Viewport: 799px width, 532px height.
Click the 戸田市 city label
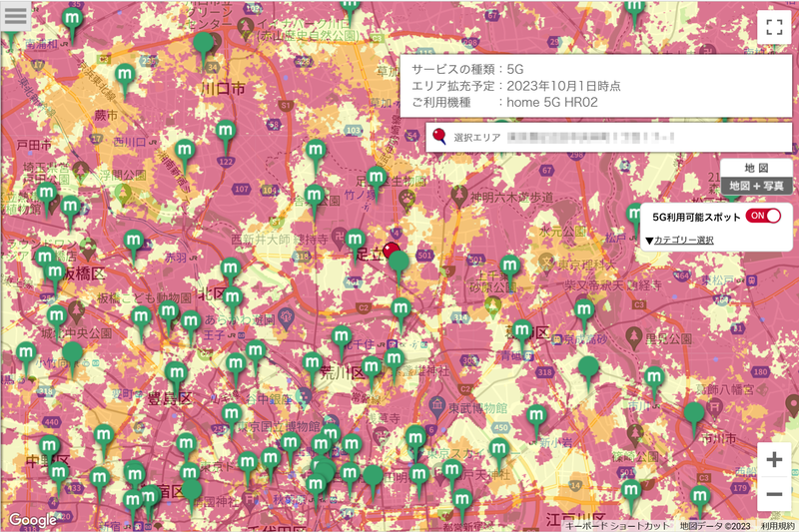pos(34,145)
